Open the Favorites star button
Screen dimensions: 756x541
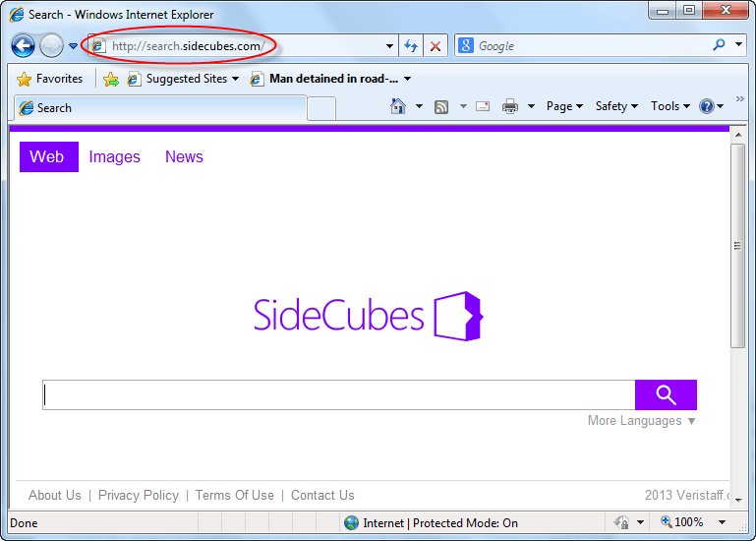pos(50,79)
